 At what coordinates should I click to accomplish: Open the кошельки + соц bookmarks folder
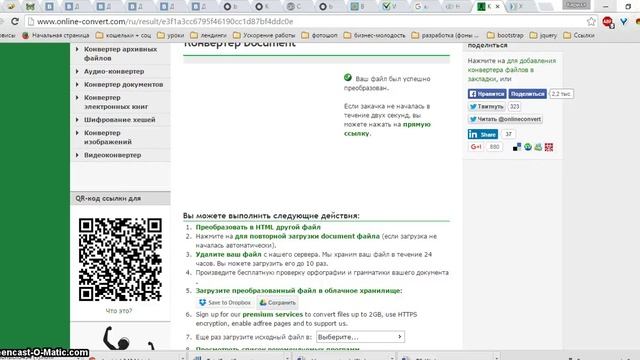coord(123,36)
